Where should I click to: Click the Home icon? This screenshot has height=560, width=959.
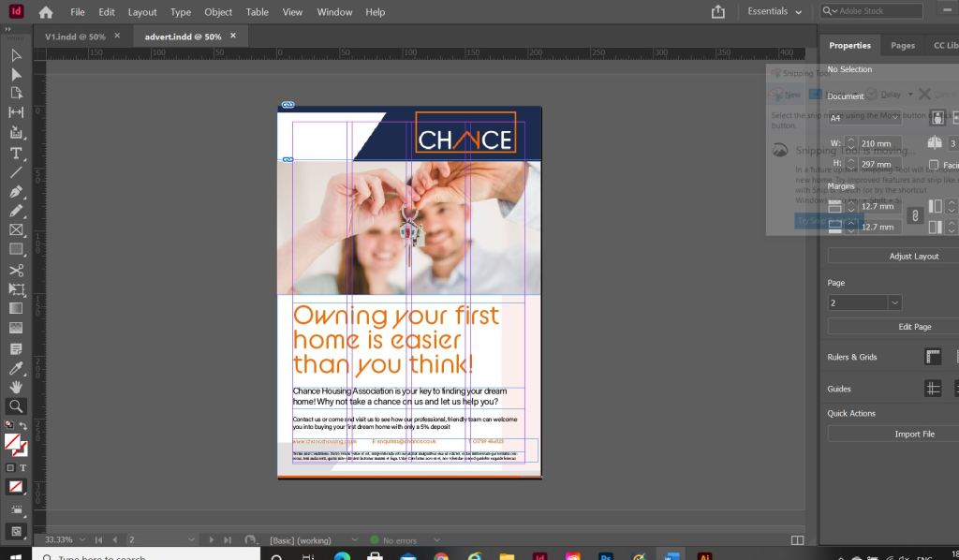coord(45,12)
